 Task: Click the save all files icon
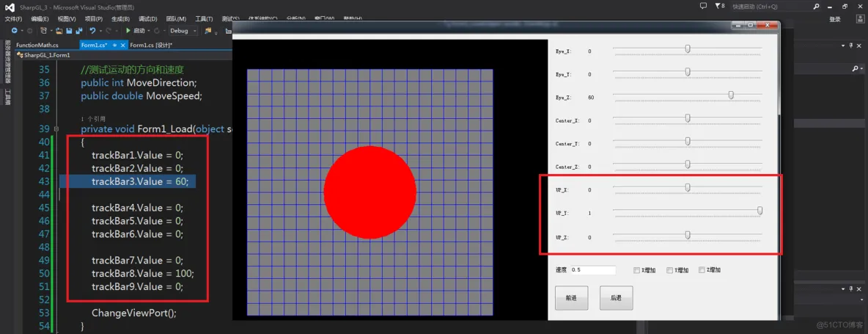(x=79, y=31)
